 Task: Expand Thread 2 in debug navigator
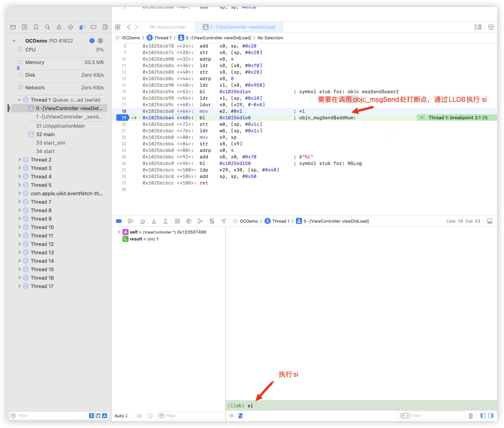(19, 160)
